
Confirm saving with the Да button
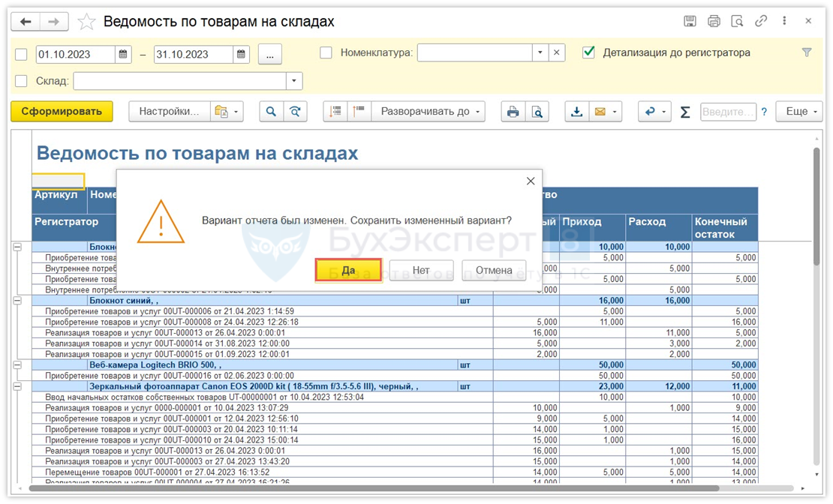(x=348, y=270)
